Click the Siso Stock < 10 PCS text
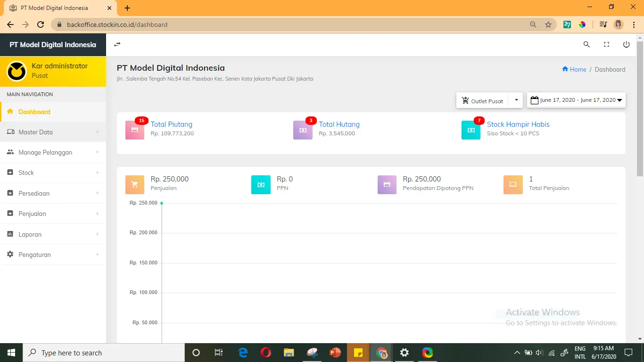Viewport: 644px width, 362px height. [513, 133]
